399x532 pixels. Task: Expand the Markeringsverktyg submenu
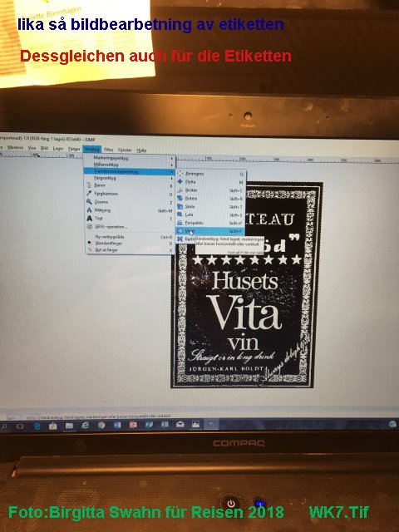pos(130,158)
